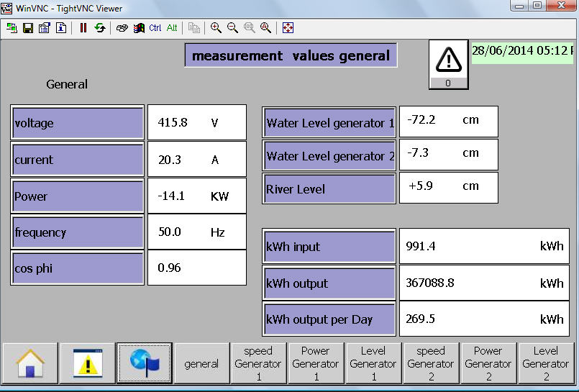Image resolution: width=579 pixels, height=392 pixels.
Task: Send Ctrl+Alt+Del using the keys icon
Action: [122, 28]
